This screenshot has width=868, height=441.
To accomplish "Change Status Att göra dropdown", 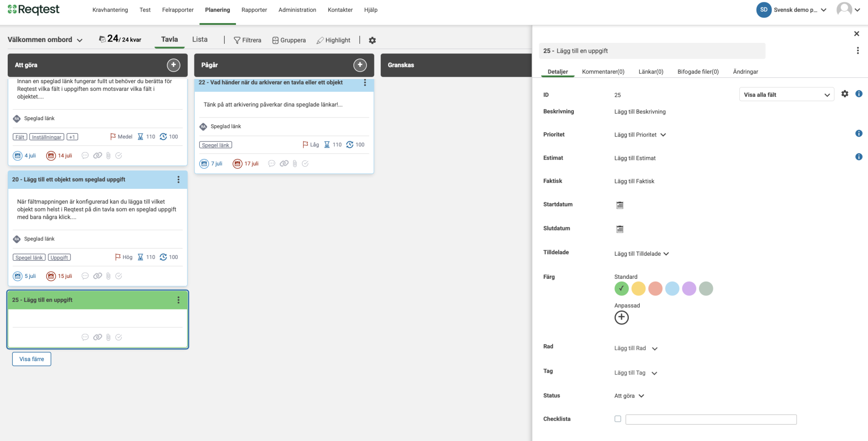I will pyautogui.click(x=629, y=396).
